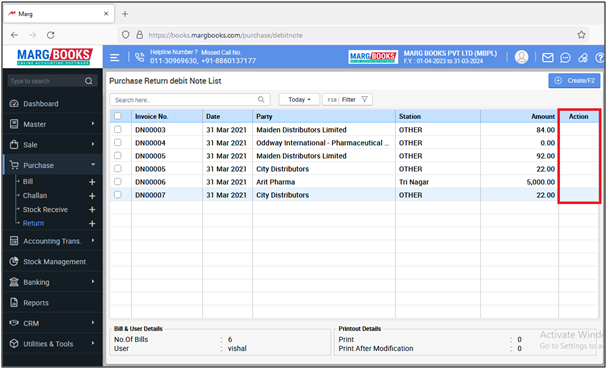Toggle the select-all header checkbox
608x369 pixels.
118,116
